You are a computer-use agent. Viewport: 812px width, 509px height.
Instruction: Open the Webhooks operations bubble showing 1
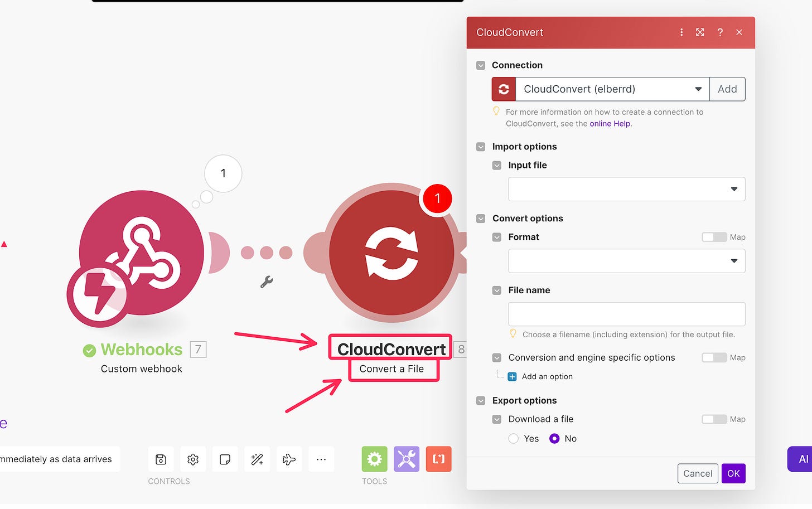[x=223, y=173]
